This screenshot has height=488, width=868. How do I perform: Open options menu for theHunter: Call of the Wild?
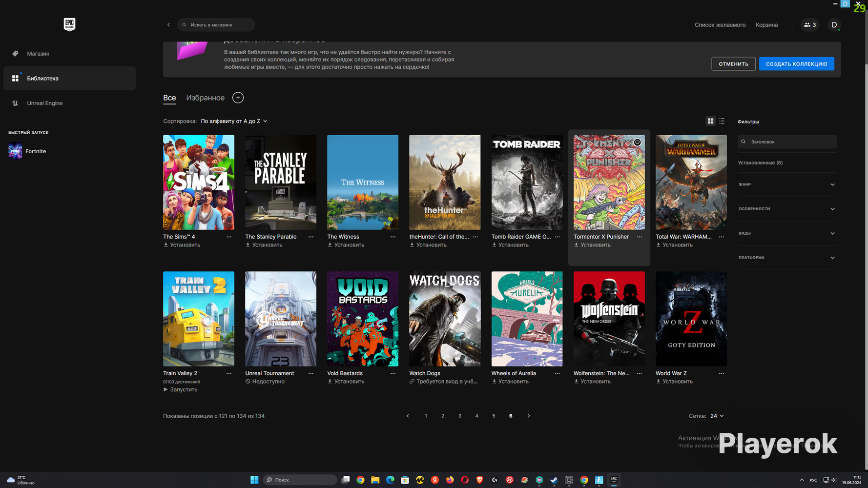[475, 237]
